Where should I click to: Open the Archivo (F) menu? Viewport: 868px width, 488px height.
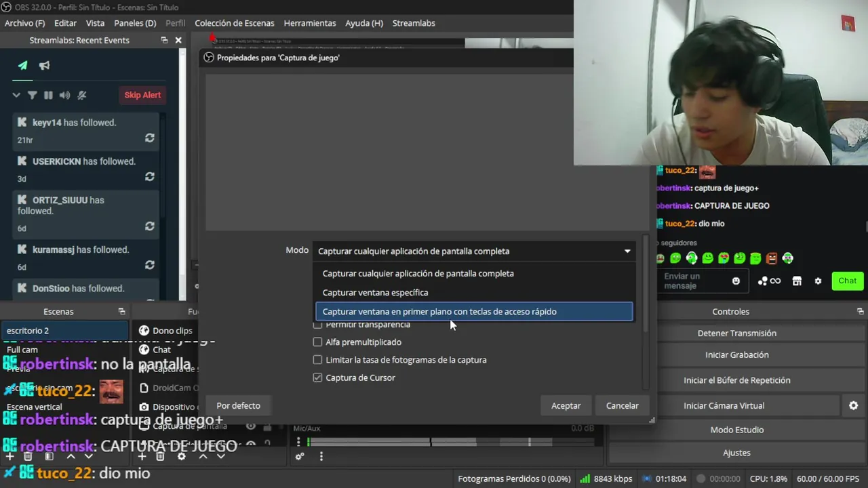pyautogui.click(x=24, y=23)
